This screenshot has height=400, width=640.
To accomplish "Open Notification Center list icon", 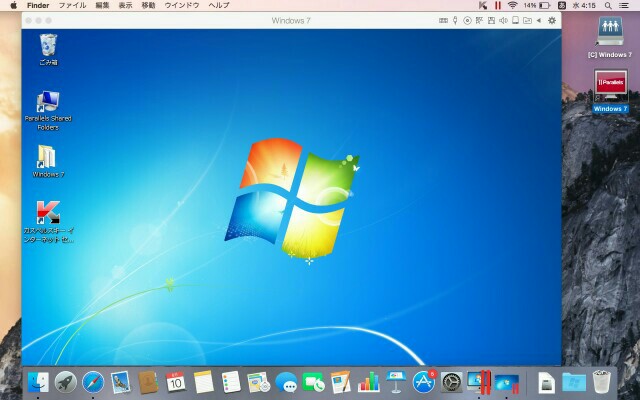I will [624, 5].
